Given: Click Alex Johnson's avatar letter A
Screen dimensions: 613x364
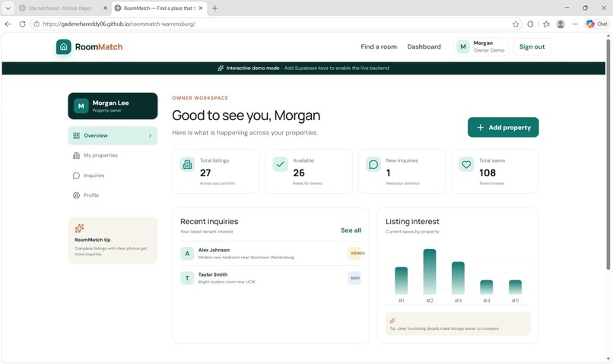Looking at the screenshot, I should [187, 254].
